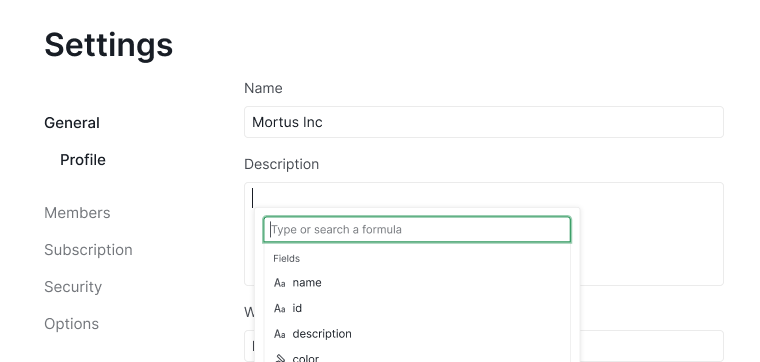The width and height of the screenshot is (760, 362).
Task: Click the Name field containing Mortus Inc
Action: (x=484, y=122)
